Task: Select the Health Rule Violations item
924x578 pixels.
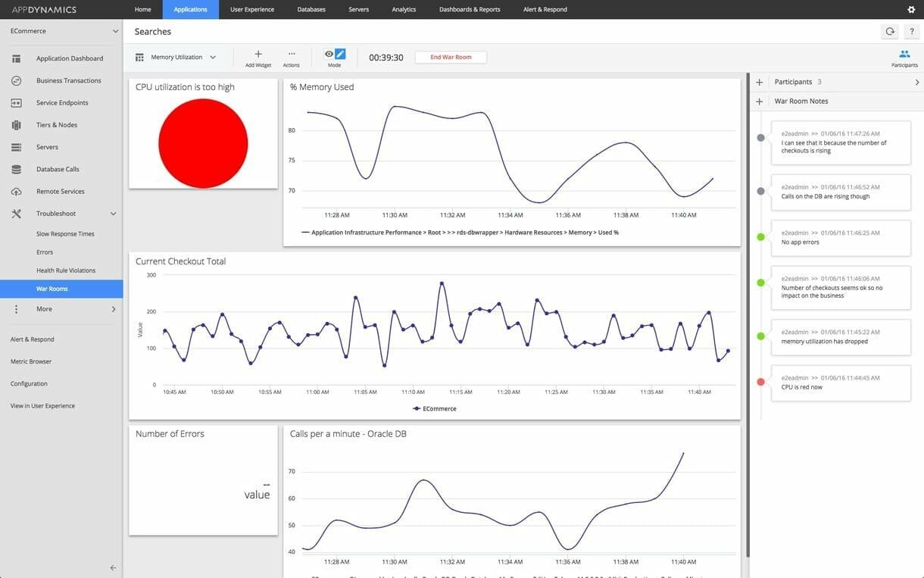Action: [66, 270]
